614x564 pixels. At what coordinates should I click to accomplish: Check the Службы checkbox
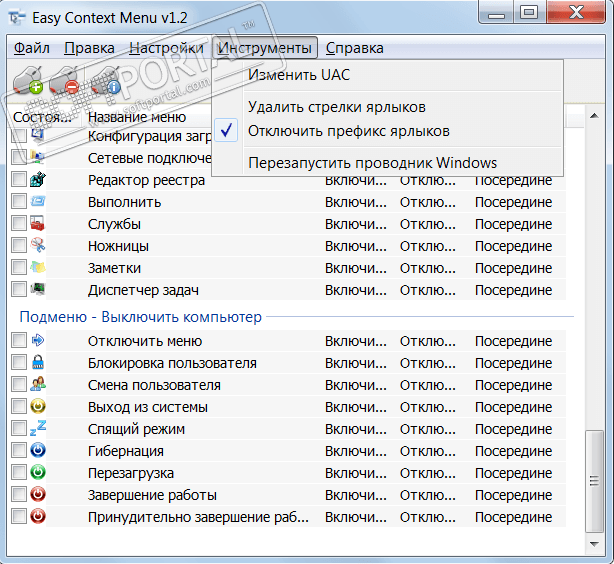pyautogui.click(x=19, y=223)
